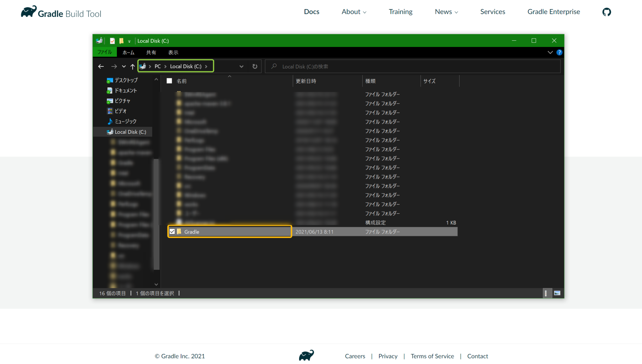The width and height of the screenshot is (642, 364).
Task: Refresh the current folder view
Action: coord(255,66)
